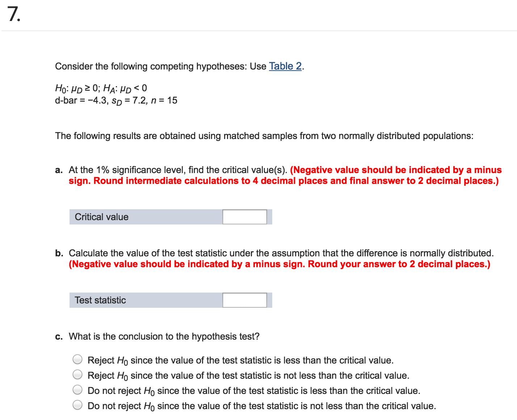Place cursor in Test statistic entry field
Image resolution: width=517 pixels, height=420 pixels.
click(244, 300)
